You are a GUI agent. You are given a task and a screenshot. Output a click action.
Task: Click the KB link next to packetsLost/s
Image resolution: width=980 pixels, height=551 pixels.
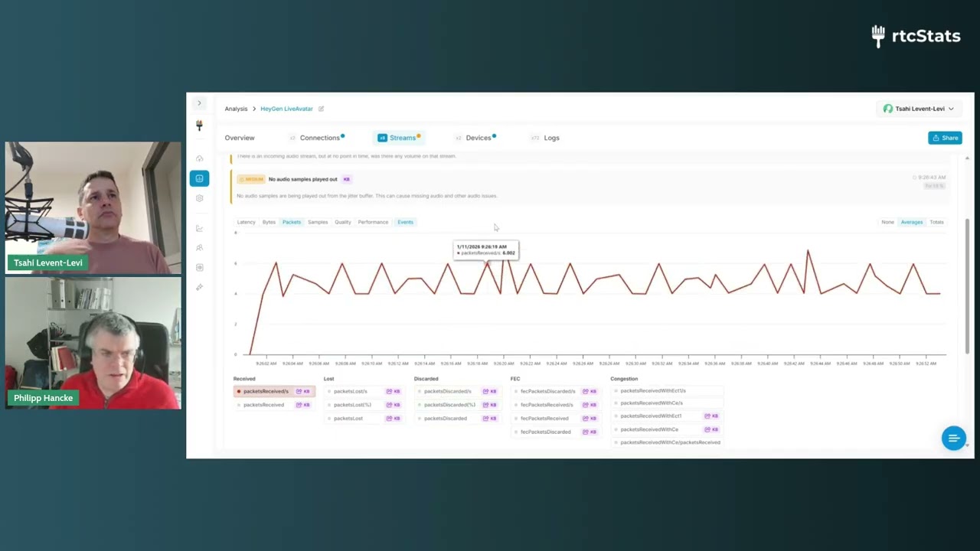pyautogui.click(x=394, y=391)
